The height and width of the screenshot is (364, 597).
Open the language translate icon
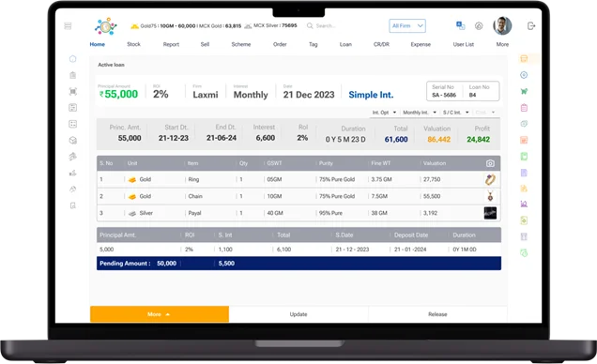(x=460, y=25)
